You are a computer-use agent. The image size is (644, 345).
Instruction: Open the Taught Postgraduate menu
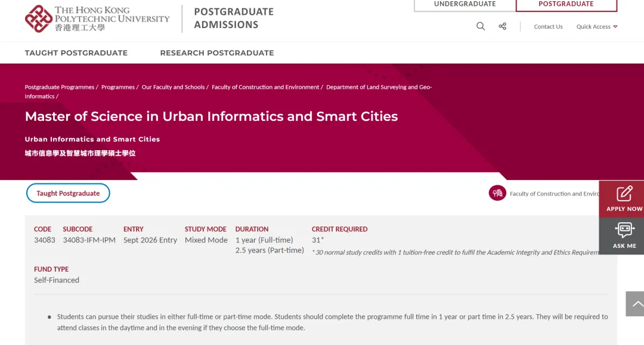pyautogui.click(x=76, y=53)
